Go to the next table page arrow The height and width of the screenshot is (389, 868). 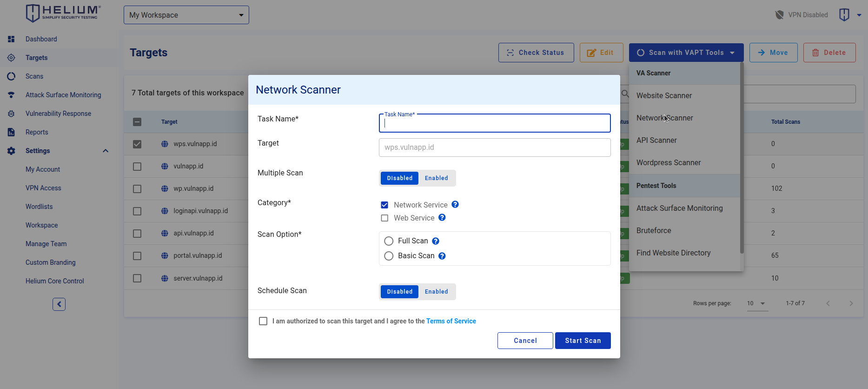click(851, 303)
